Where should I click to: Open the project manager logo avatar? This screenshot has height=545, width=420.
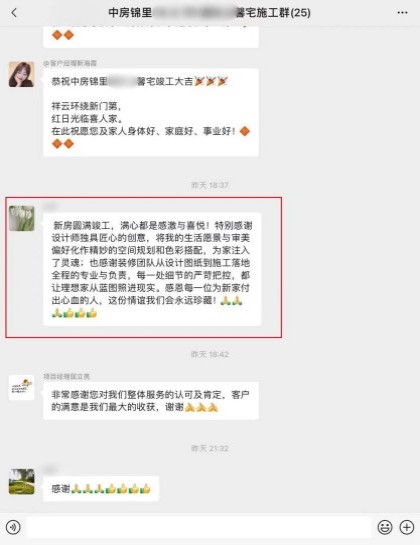(x=22, y=387)
